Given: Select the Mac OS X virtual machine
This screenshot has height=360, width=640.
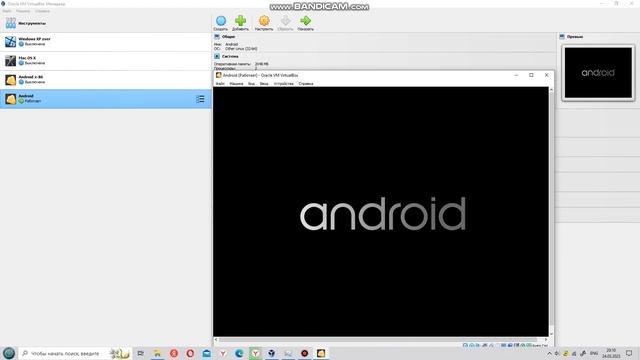Looking at the screenshot, I should click(x=105, y=61).
